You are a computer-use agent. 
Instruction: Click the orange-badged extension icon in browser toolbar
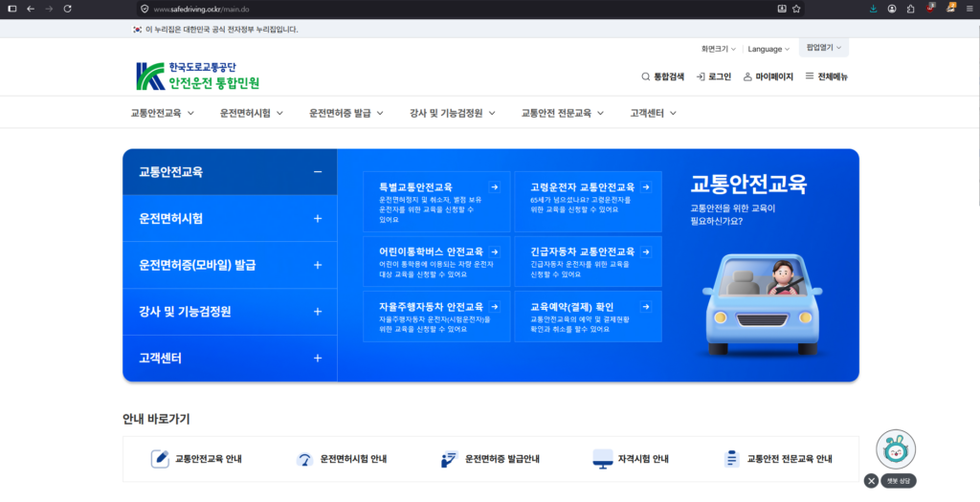[950, 8]
